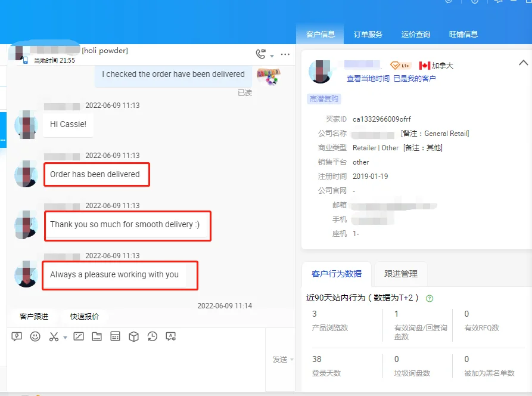Switch to 运价查询 tab
The image size is (532, 396).
[x=415, y=35]
